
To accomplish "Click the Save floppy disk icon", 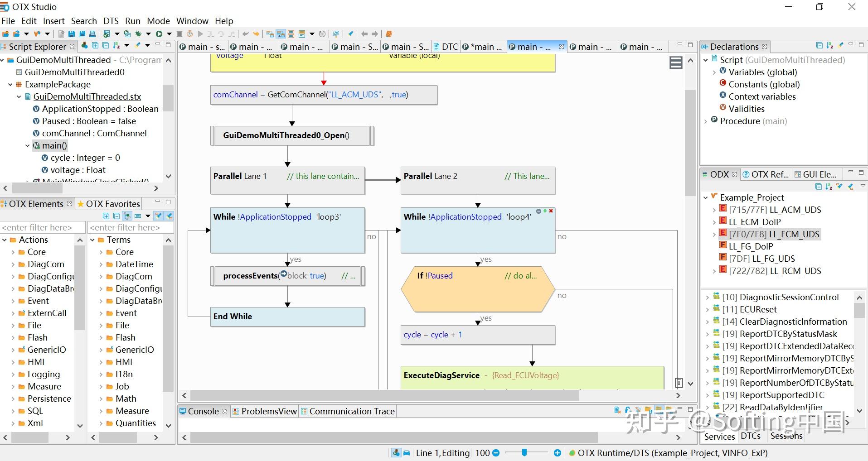I will 72,34.
